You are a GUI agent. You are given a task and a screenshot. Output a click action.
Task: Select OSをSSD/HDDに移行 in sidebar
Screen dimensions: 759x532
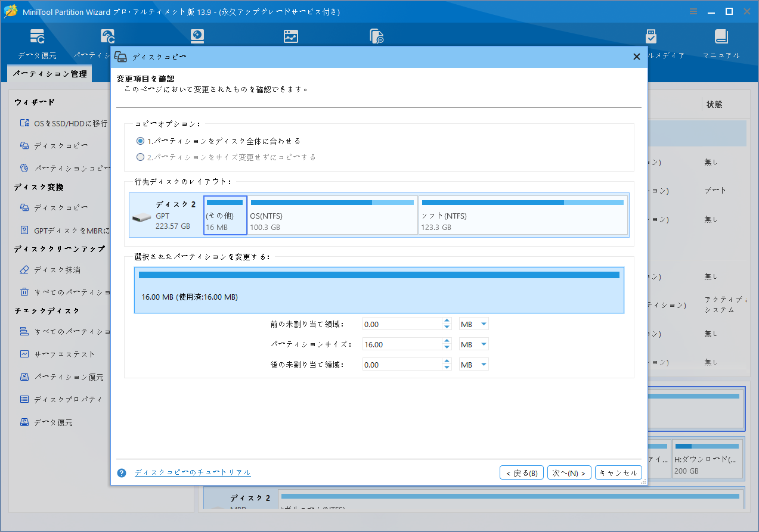click(x=64, y=123)
